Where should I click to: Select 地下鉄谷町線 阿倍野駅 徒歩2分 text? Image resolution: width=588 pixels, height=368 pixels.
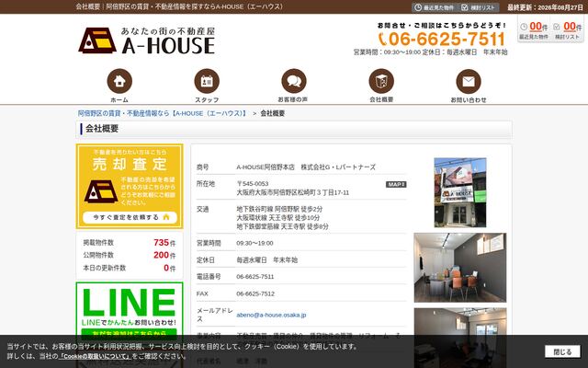pyautogui.click(x=279, y=209)
